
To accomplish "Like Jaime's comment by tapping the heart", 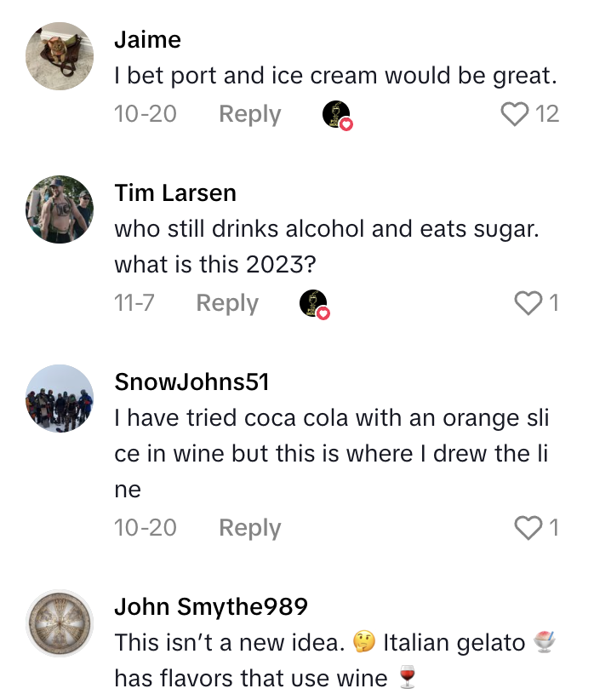I will click(x=513, y=113).
